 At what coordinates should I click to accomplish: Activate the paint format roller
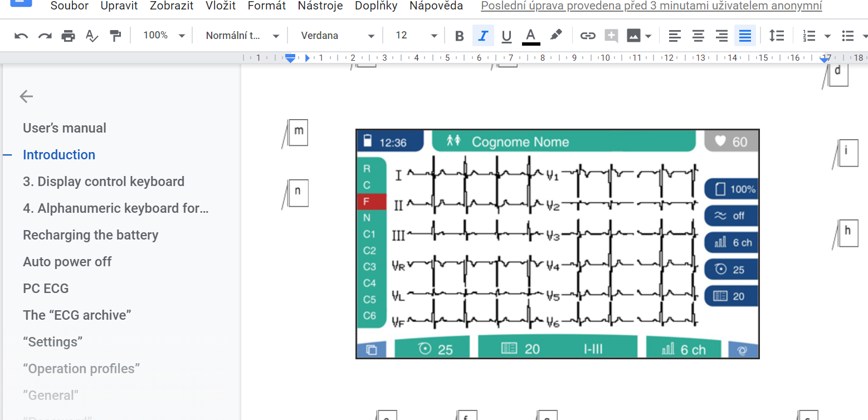(115, 36)
